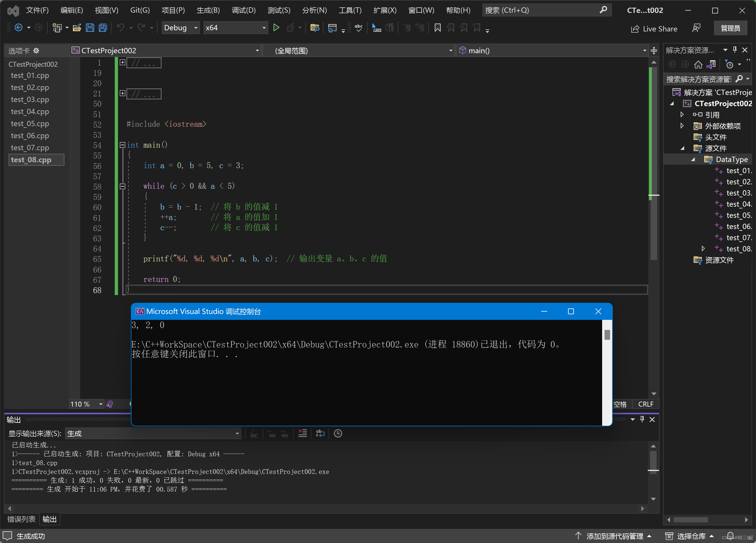Open the Debug configuration dropdown
Image resolution: width=756 pixels, height=543 pixels.
coord(196,28)
